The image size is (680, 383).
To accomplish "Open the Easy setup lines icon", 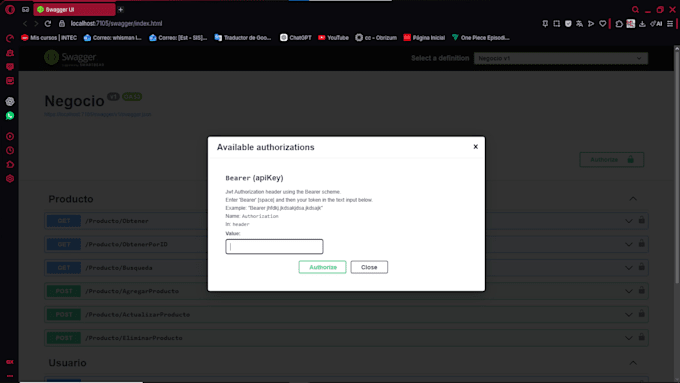I will [670, 23].
